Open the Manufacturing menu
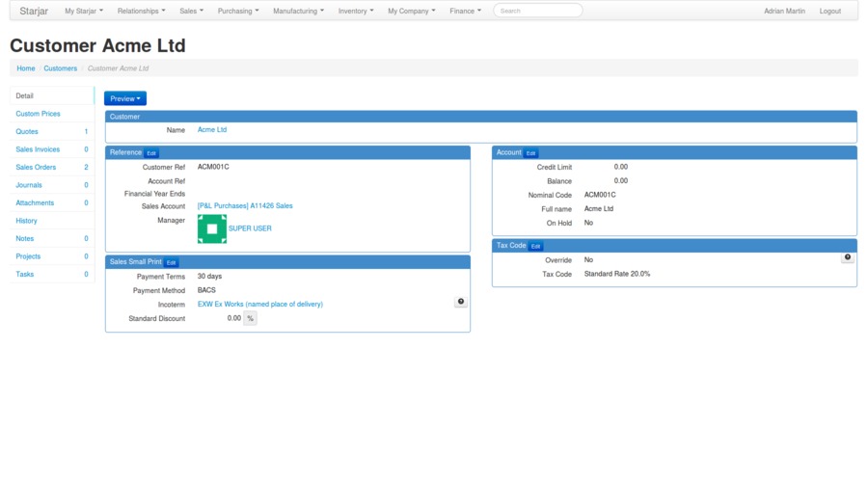 click(298, 12)
